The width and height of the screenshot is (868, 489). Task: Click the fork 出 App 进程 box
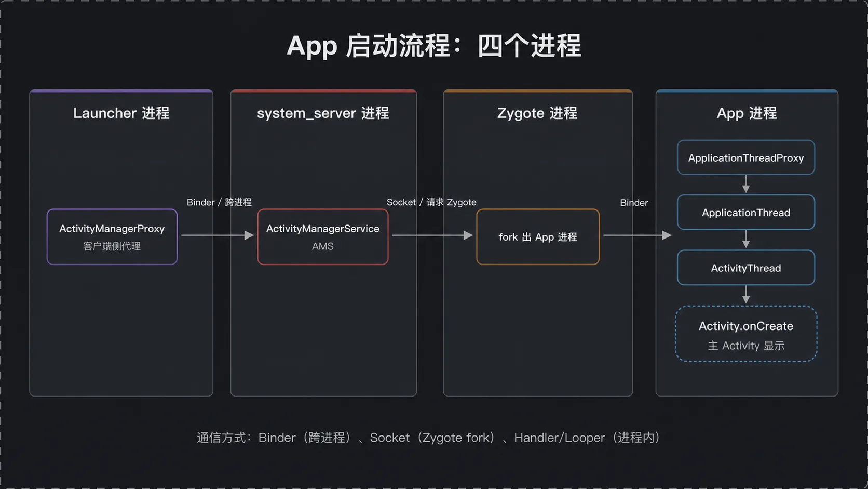coord(538,237)
